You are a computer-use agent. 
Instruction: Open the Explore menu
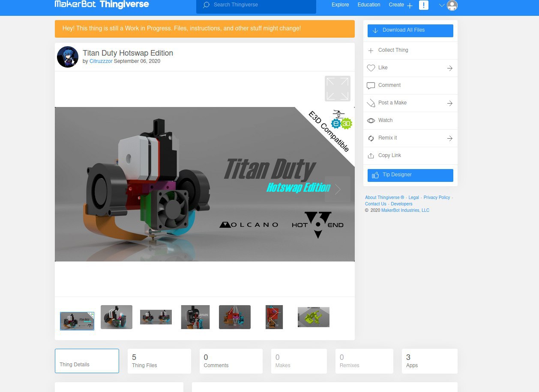pyautogui.click(x=340, y=5)
